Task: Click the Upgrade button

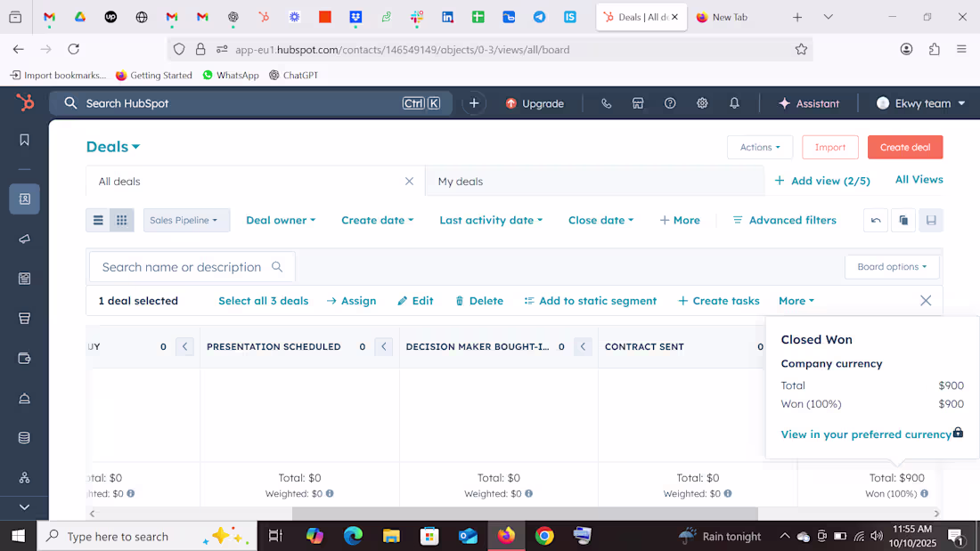Action: tap(535, 104)
